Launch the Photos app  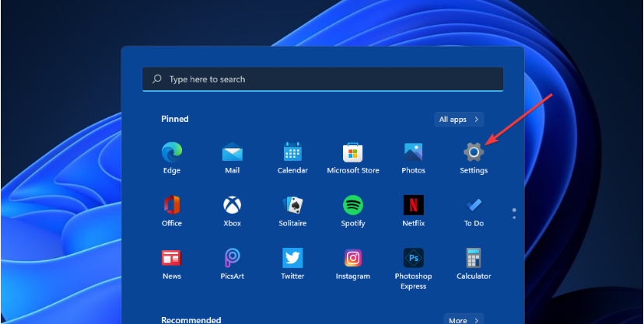tap(413, 158)
